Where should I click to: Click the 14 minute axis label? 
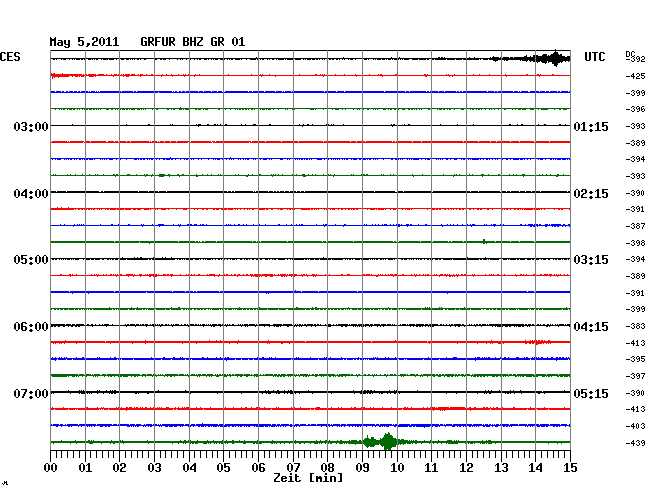pyautogui.click(x=535, y=468)
